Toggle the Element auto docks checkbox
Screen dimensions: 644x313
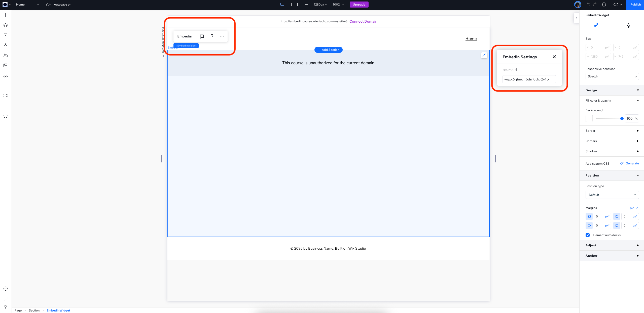pos(588,235)
